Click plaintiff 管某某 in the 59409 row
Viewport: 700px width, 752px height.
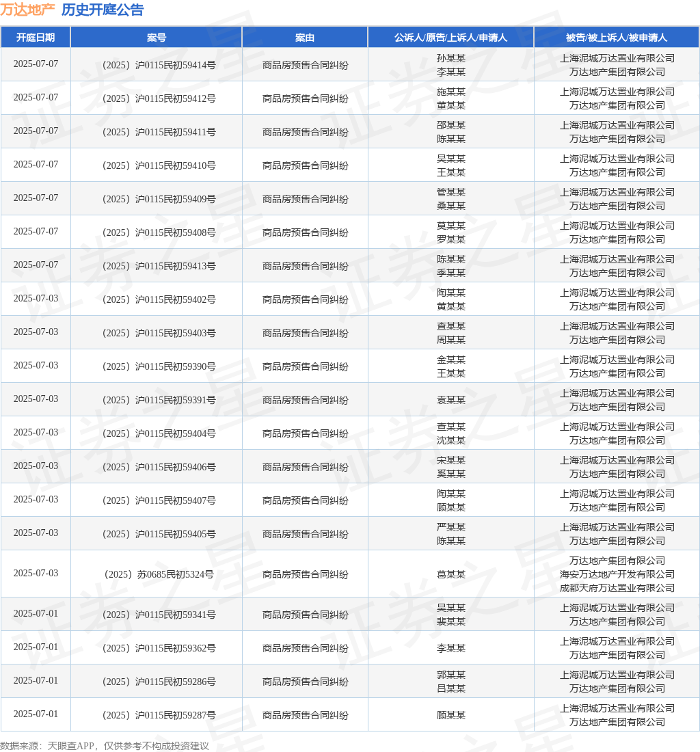[451, 192]
